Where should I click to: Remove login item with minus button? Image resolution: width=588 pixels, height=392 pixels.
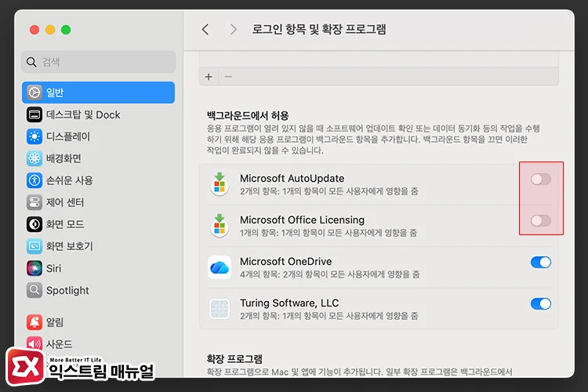click(228, 77)
